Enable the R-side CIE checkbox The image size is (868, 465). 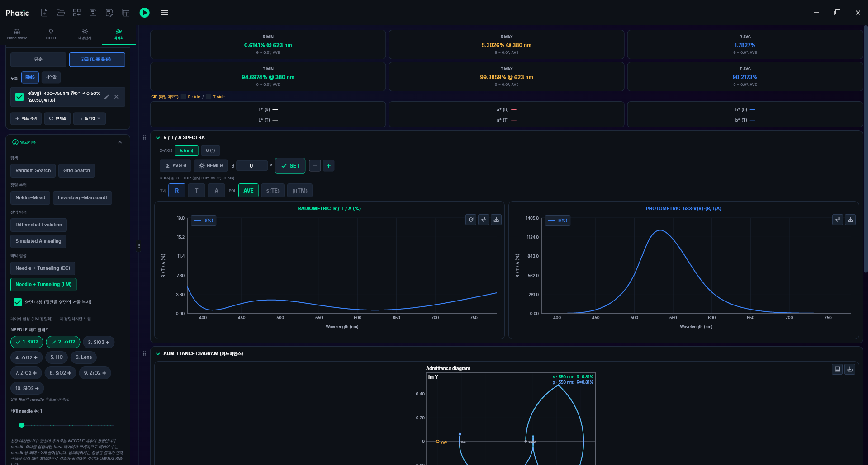[184, 97]
